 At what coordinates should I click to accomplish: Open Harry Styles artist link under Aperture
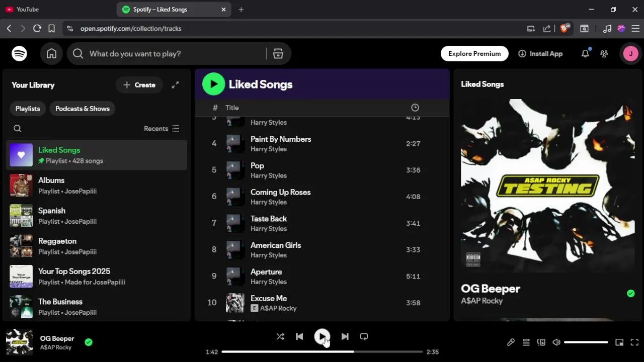tap(269, 282)
